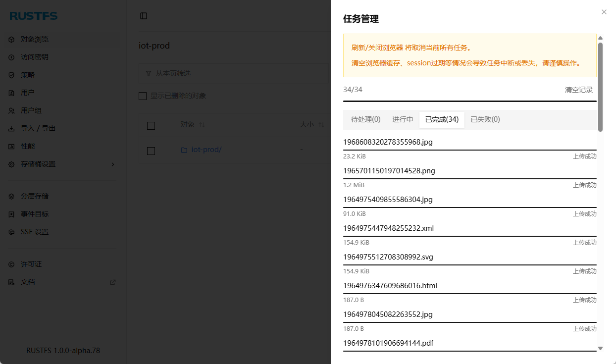This screenshot has height=364, width=616.
Task: Open the 对象浏览 object browser icon
Action: [11, 39]
